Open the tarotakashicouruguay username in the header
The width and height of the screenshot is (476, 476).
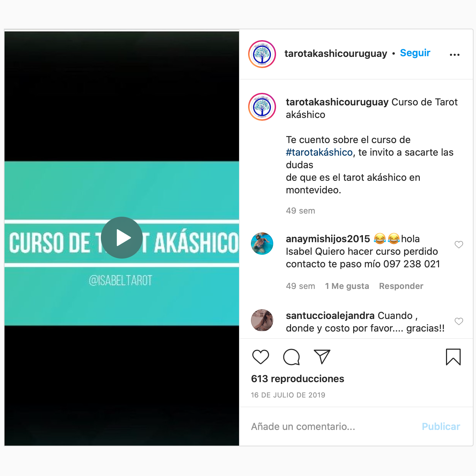(x=336, y=53)
